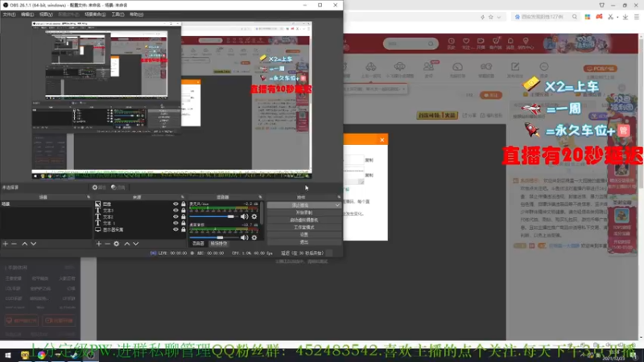Open source properties gear in Sources toolbar
The image size is (644, 362).
[117, 244]
